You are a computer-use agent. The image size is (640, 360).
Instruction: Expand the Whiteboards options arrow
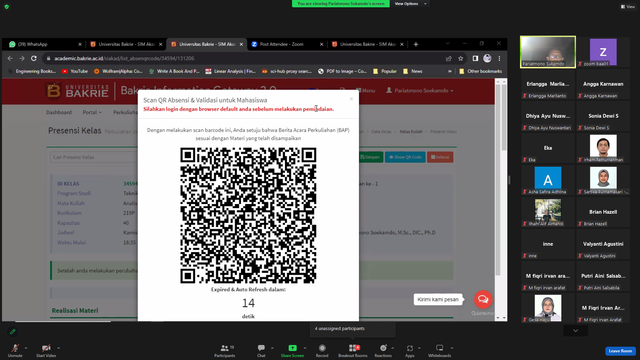[x=452, y=348]
